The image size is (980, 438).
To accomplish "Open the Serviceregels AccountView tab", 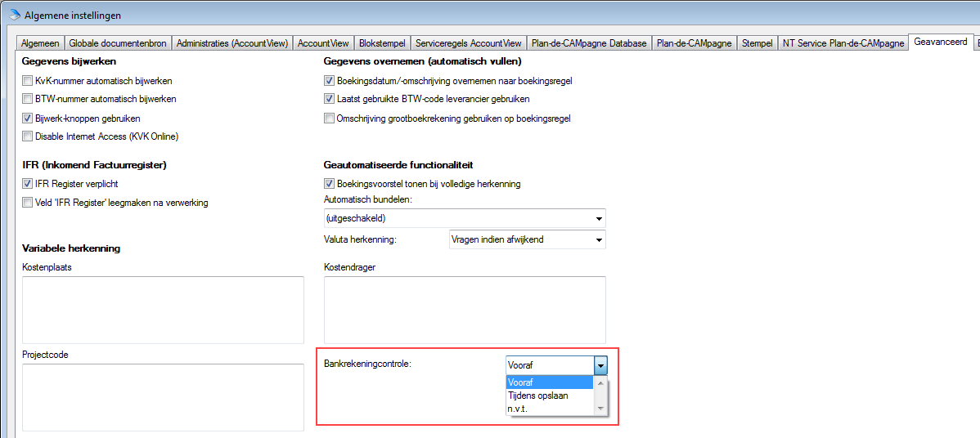I will (468, 43).
